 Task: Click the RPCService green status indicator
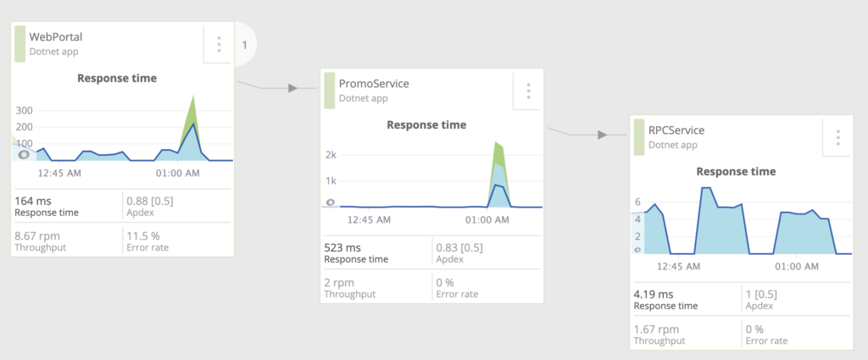[x=639, y=137]
